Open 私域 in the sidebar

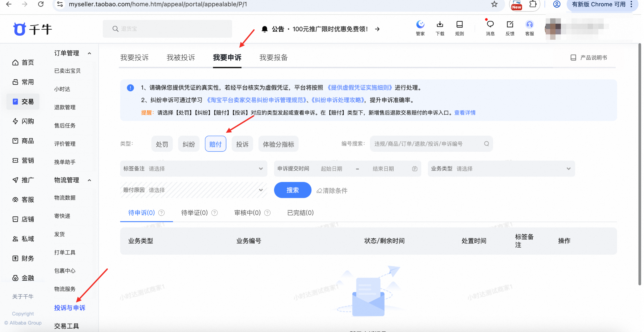pyautogui.click(x=23, y=239)
